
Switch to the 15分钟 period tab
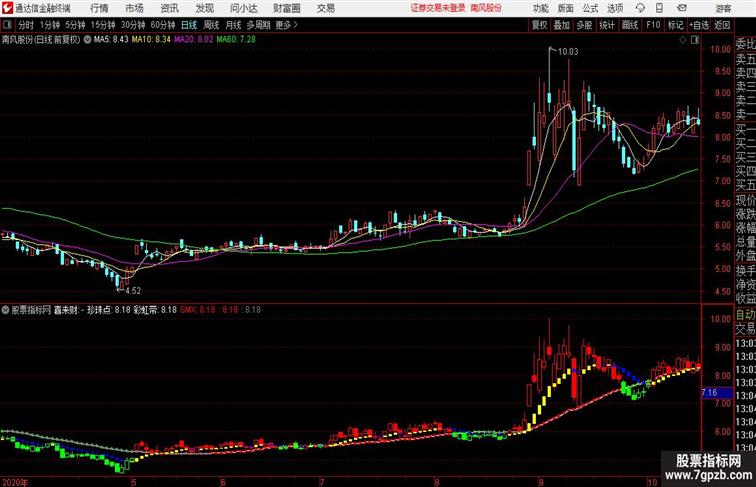[x=103, y=25]
